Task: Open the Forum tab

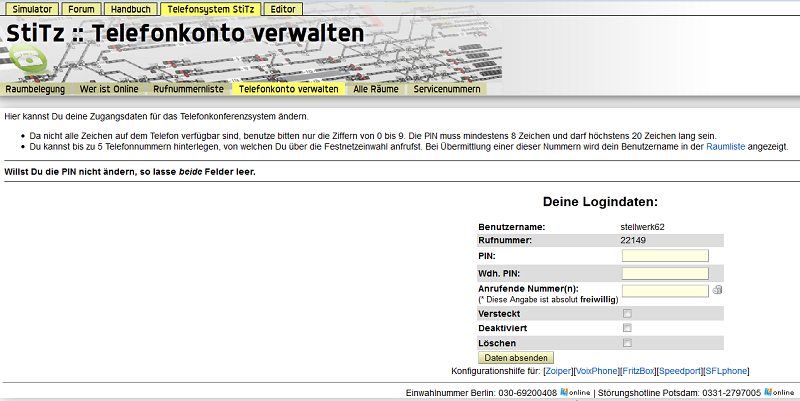Action: coord(83,9)
